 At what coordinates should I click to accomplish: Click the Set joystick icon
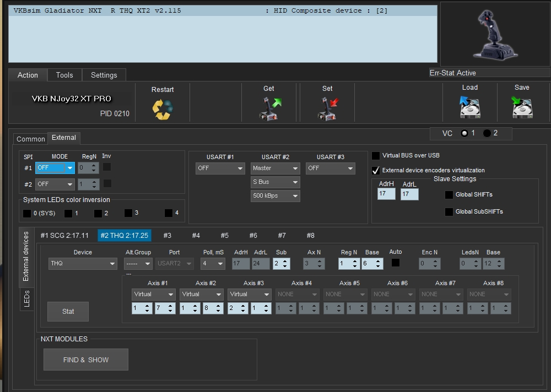click(327, 108)
